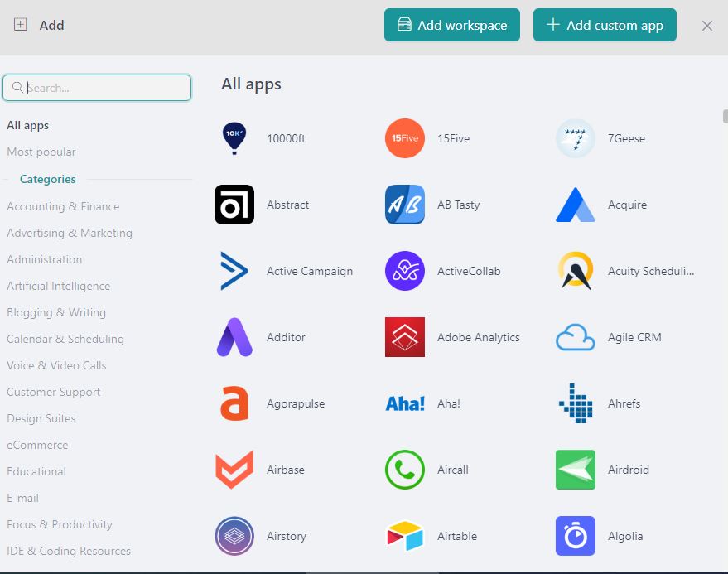The image size is (728, 574).
Task: Click the magnifier icon in search box
Action: 17,87
